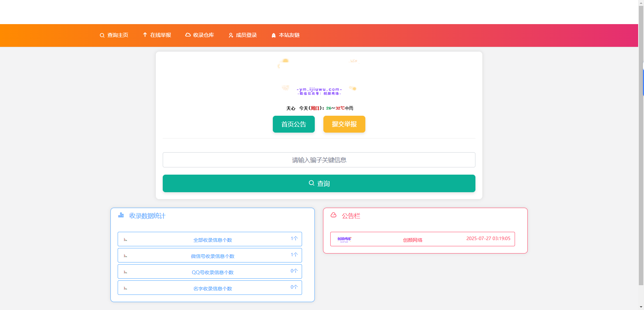Click the yellow 提交举报 button
644x310 pixels.
pyautogui.click(x=344, y=124)
